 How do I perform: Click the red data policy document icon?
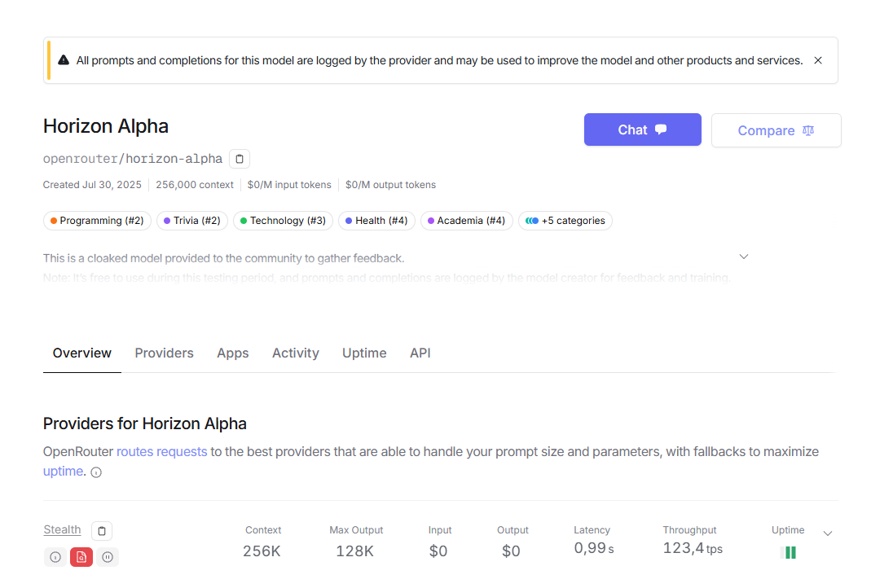tap(81, 557)
